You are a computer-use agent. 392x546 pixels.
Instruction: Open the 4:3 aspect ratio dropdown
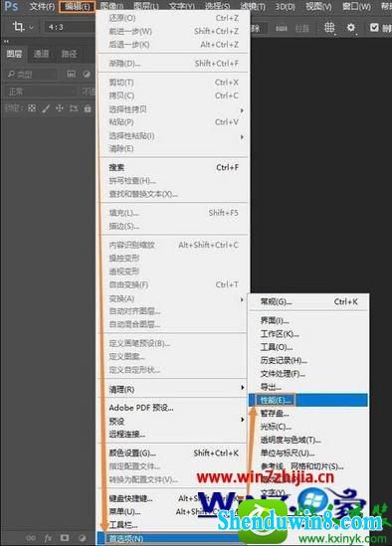(69, 27)
